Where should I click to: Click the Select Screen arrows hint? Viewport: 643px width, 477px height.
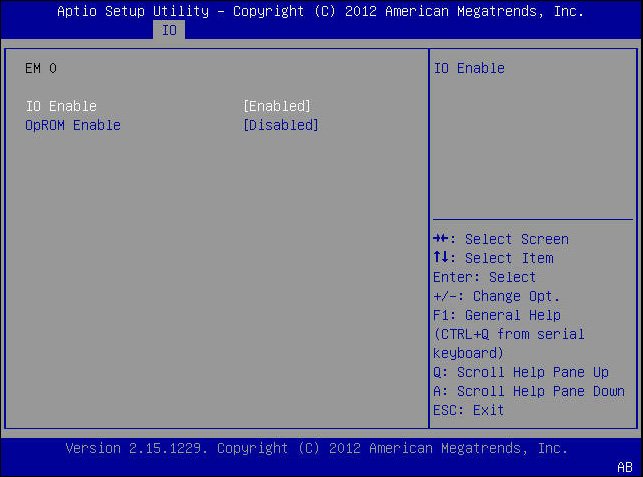[x=501, y=239]
